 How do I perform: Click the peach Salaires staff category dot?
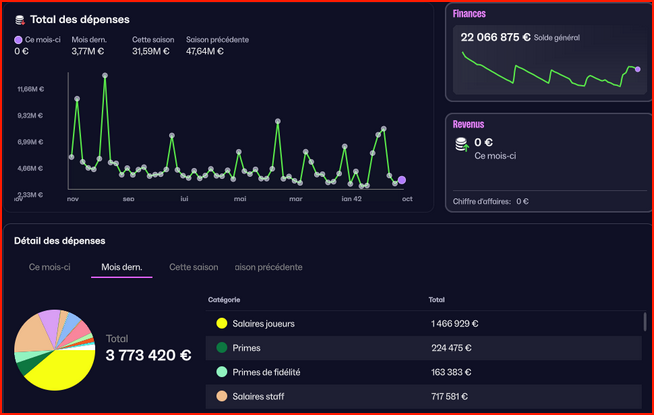[x=221, y=396]
